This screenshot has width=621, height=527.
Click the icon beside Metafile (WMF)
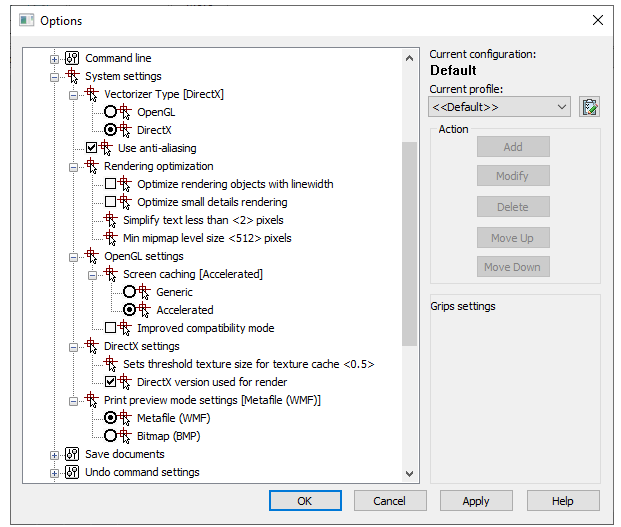tap(124, 418)
